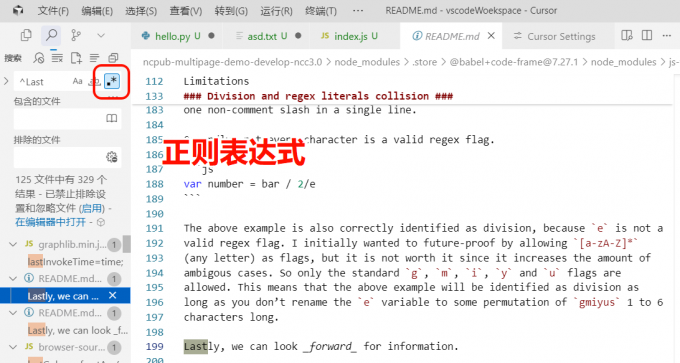Collapse all search results

[113, 58]
